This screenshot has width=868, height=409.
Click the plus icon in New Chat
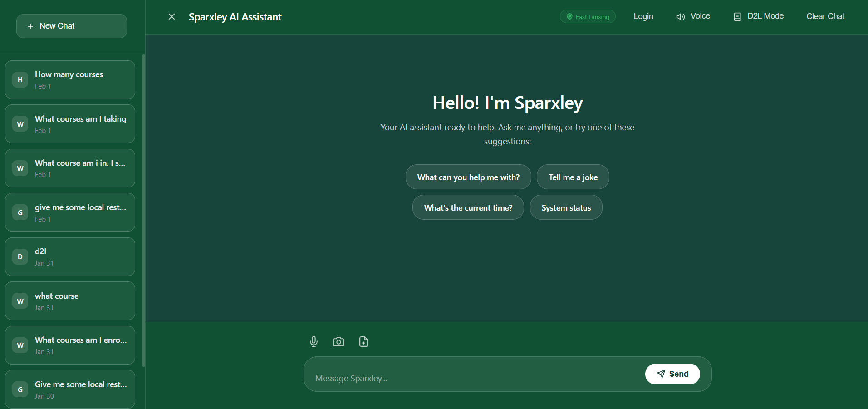coord(30,26)
